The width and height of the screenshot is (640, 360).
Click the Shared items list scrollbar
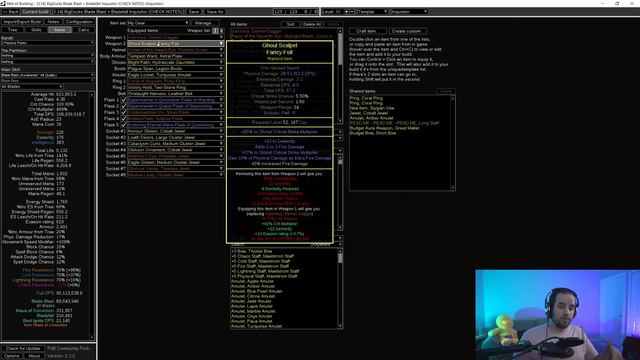(x=452, y=143)
